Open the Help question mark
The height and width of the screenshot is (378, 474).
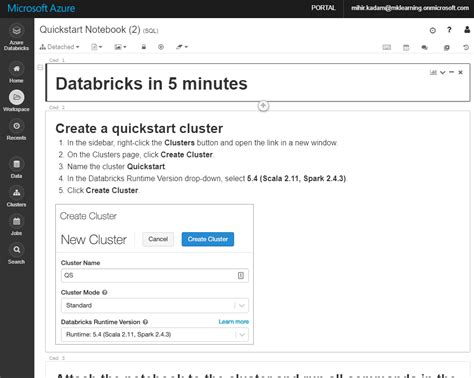tap(449, 30)
